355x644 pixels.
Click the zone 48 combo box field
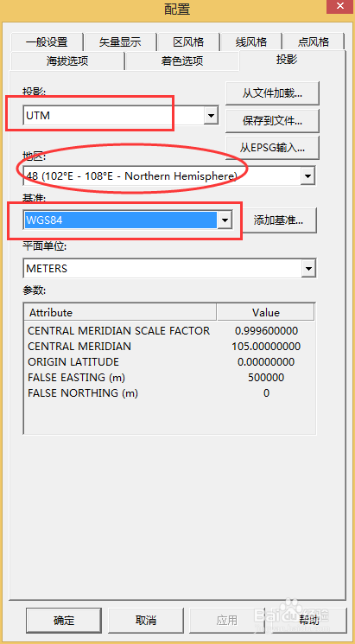169,176
